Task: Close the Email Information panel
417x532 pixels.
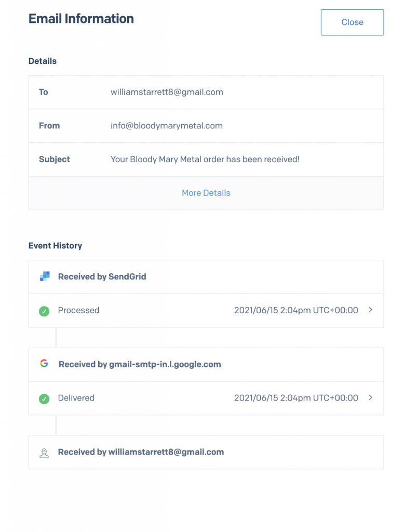Action: click(x=352, y=22)
